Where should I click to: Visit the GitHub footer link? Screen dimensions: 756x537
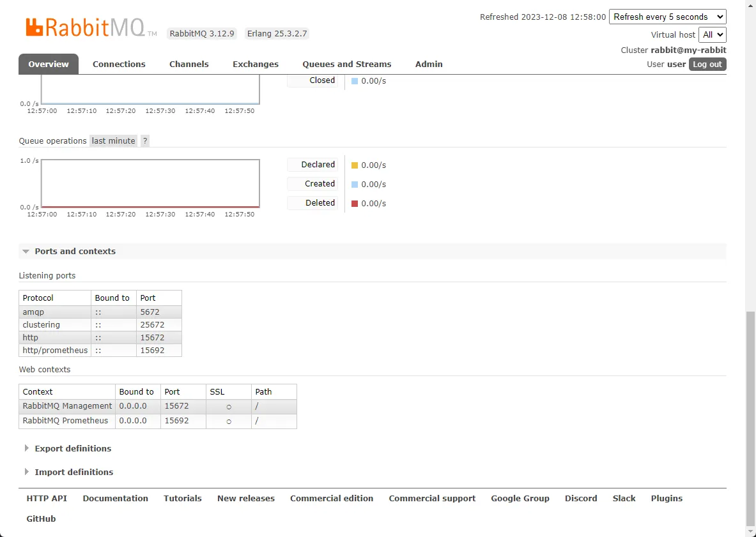click(41, 519)
